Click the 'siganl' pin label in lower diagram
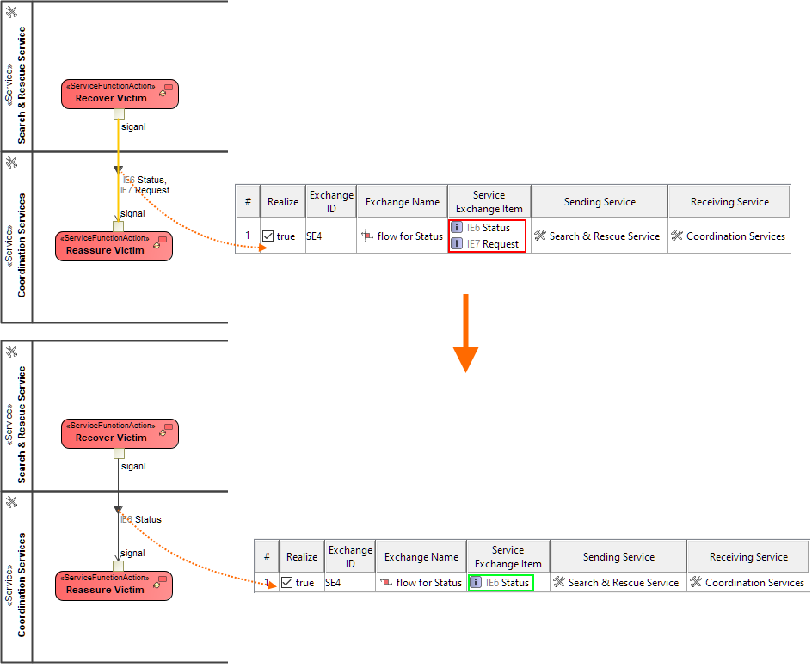Viewport: 812px width, 668px height. (x=133, y=466)
